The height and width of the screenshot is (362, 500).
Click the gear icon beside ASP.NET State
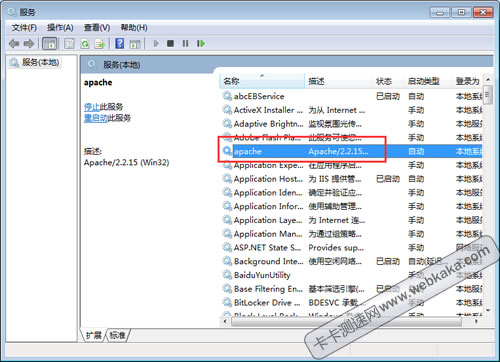(x=227, y=248)
